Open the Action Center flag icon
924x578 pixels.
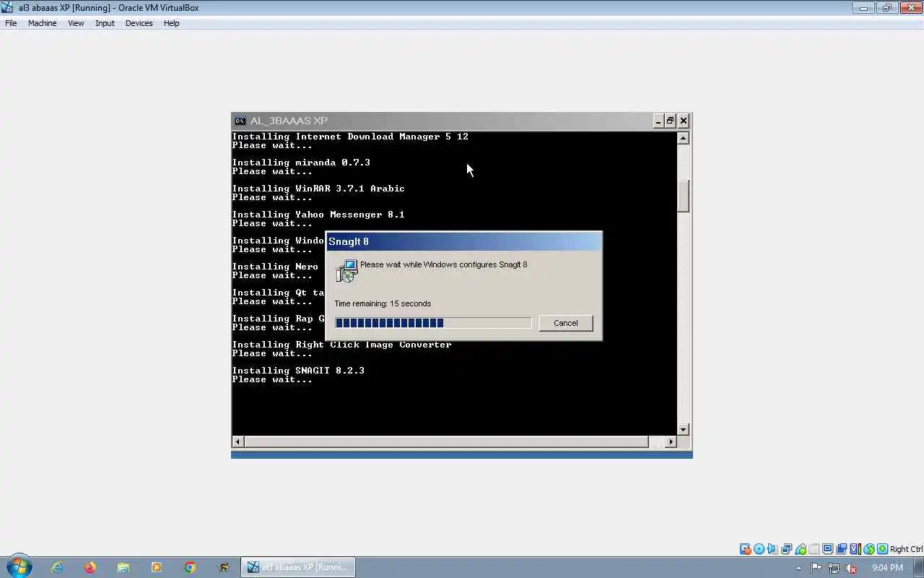816,568
